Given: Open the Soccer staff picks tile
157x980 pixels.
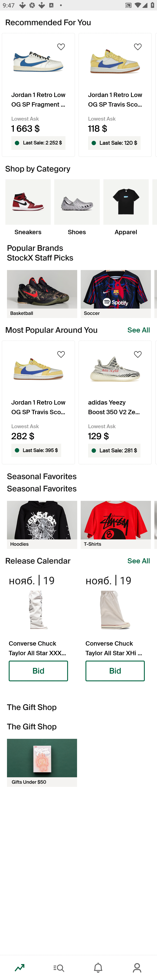Looking at the screenshot, I should pos(116,294).
